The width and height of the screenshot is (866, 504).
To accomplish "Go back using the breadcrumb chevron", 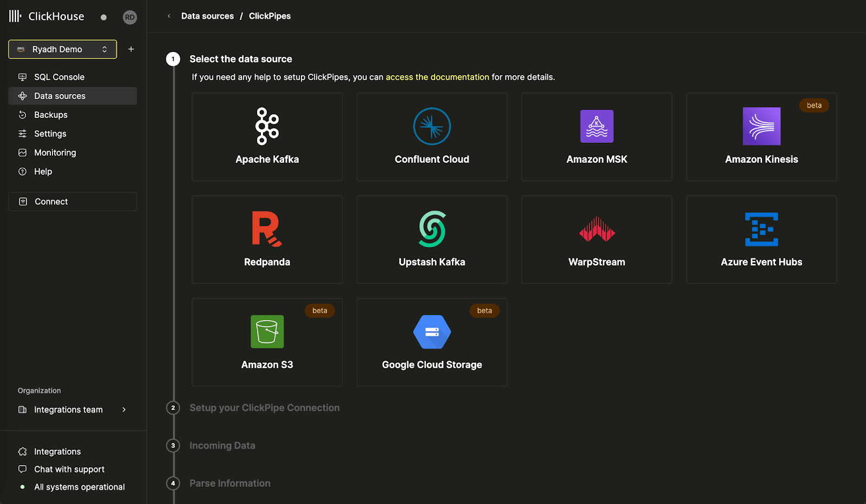I will [169, 16].
